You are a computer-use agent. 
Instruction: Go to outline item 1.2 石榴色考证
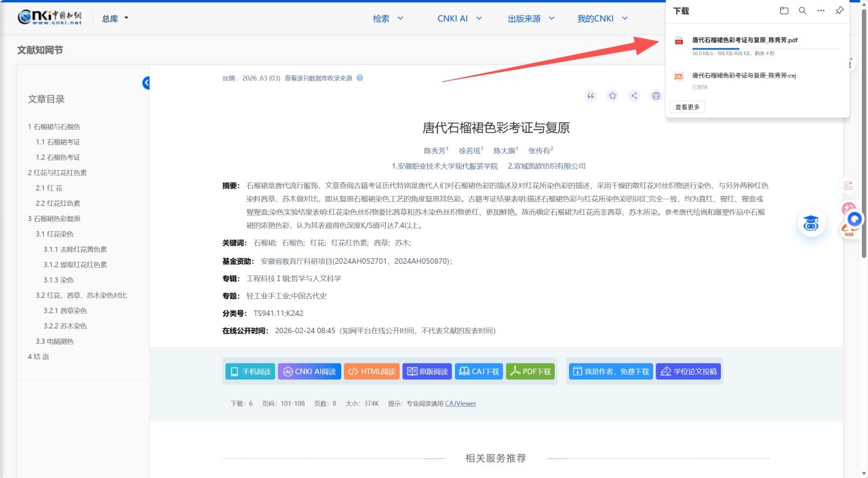[x=58, y=157]
